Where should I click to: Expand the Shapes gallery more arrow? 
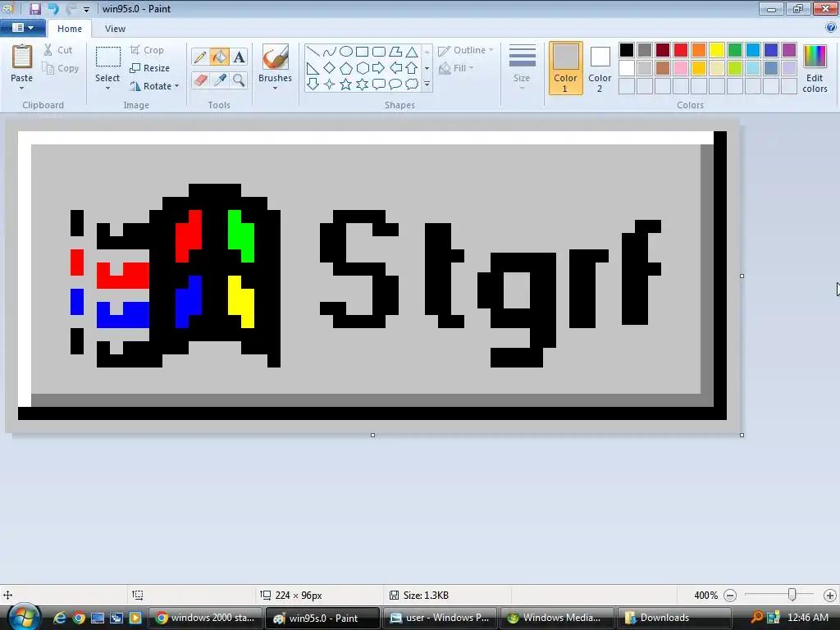pos(427,84)
